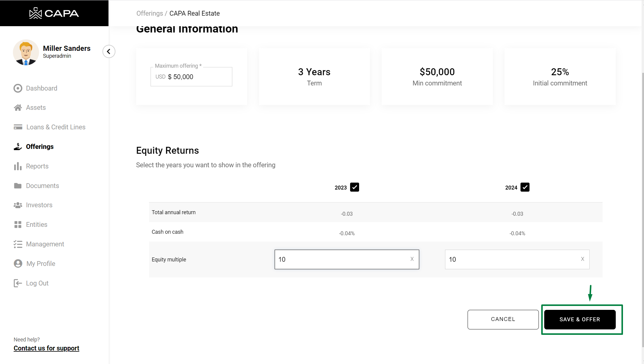Click the Offerings breadcrumb link
Image resolution: width=644 pixels, height=364 pixels.
149,13
